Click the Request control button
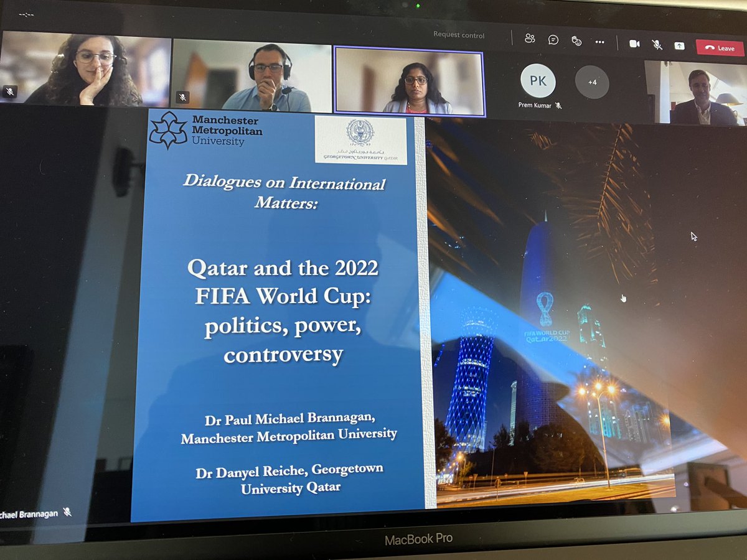 coord(459,35)
